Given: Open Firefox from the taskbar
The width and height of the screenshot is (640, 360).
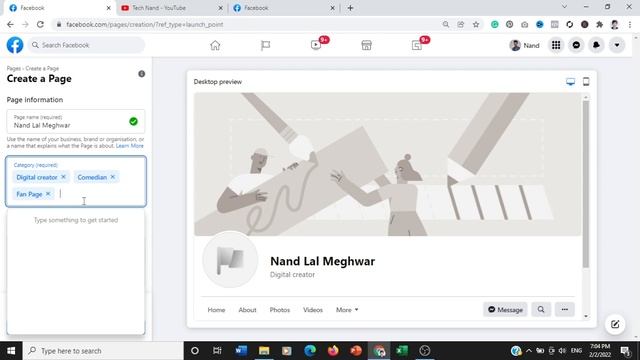Looking at the screenshot, I should [x=333, y=351].
